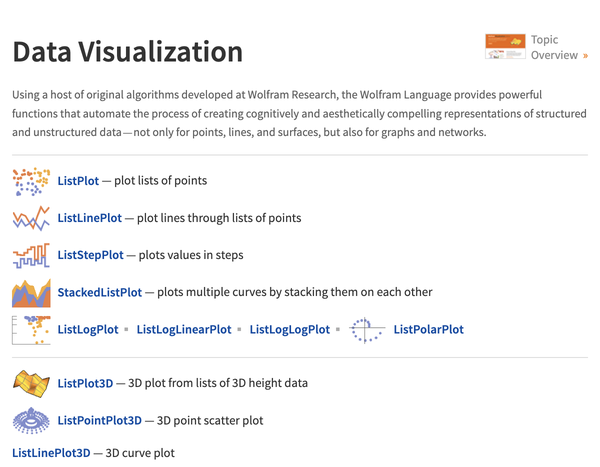Click the ListPointPlot3D blue point cloud icon

coord(31,421)
